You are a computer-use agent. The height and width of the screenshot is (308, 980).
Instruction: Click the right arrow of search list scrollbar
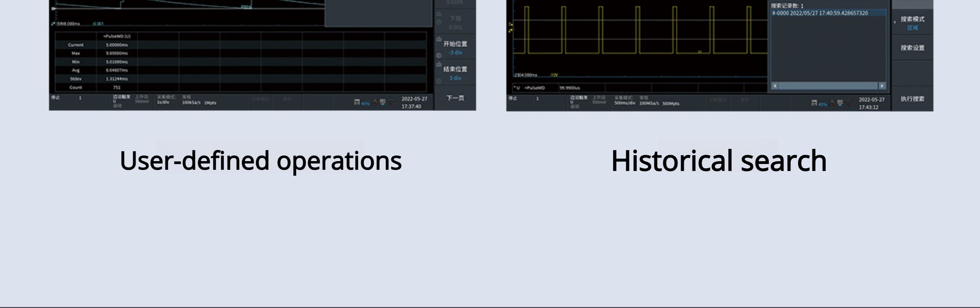coord(882,86)
